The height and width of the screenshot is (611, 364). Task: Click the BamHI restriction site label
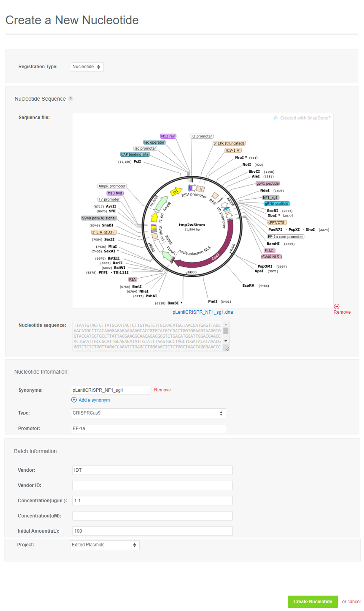(273, 244)
